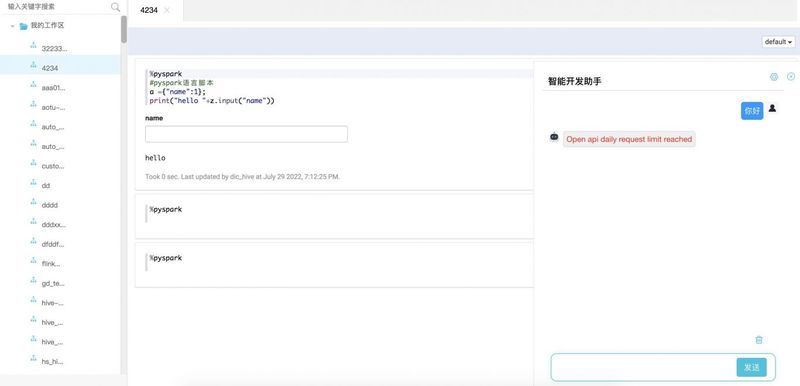This screenshot has height=386, width=800.
Task: Click the 你好 chat bubble
Action: [x=752, y=111]
